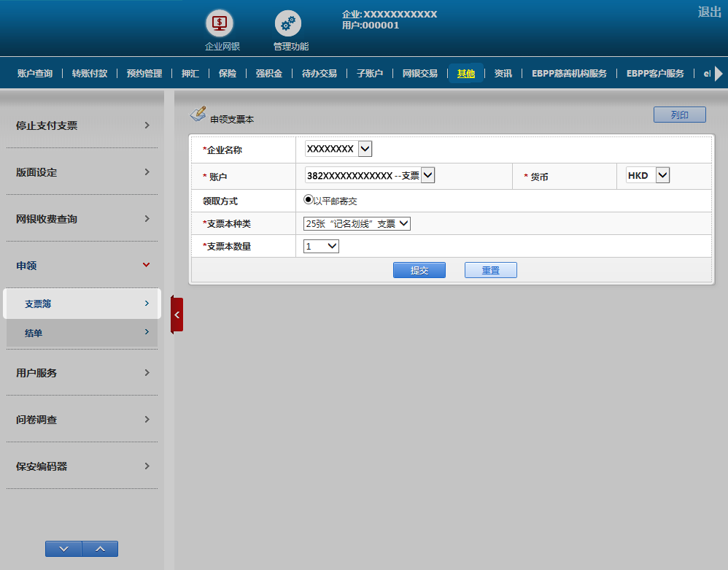Open the 支票本数量 quantity dropdown
The width and height of the screenshot is (728, 570).
322,247
